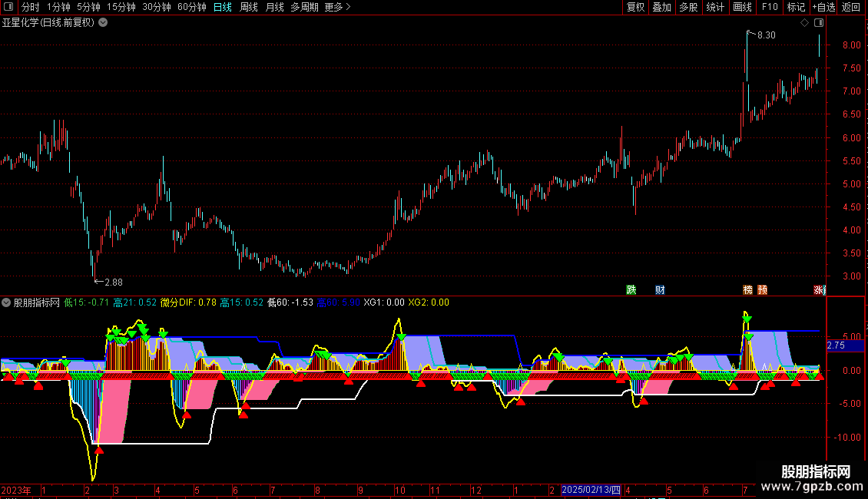Click the red 涨 event marker
Viewport: 868px width, 499px height.
(x=820, y=290)
